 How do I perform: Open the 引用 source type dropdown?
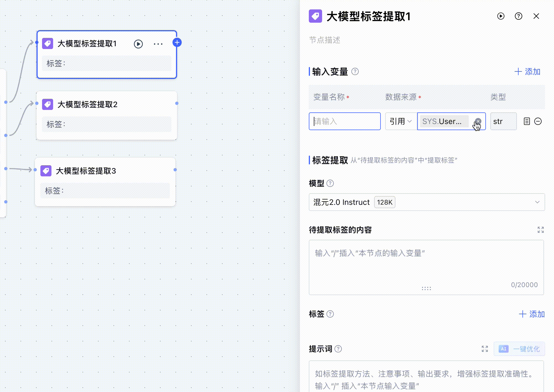click(401, 121)
